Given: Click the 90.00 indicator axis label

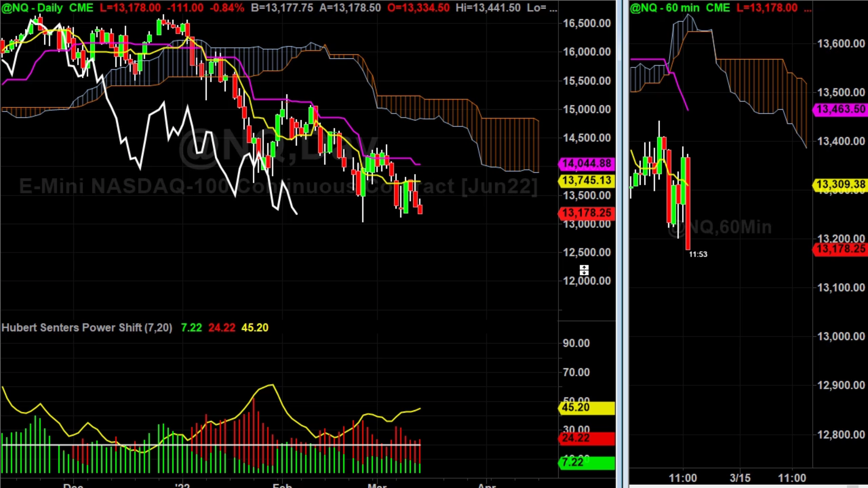Looking at the screenshot, I should (x=576, y=343).
